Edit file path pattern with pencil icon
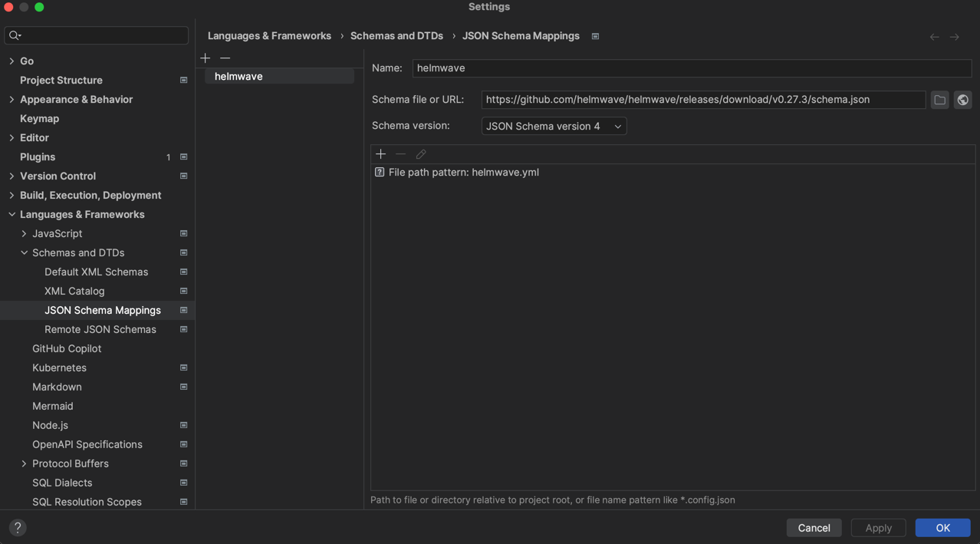The height and width of the screenshot is (544, 980). pyautogui.click(x=421, y=154)
